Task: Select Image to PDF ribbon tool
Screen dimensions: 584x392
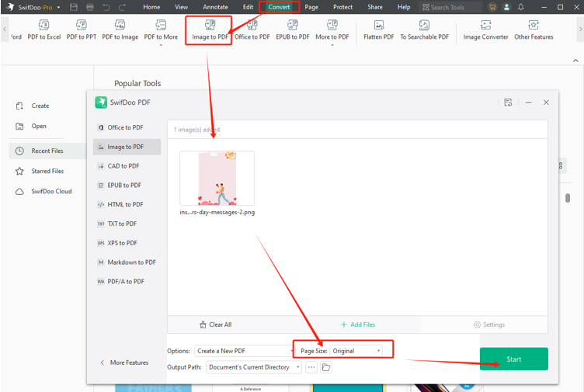Action: point(210,29)
